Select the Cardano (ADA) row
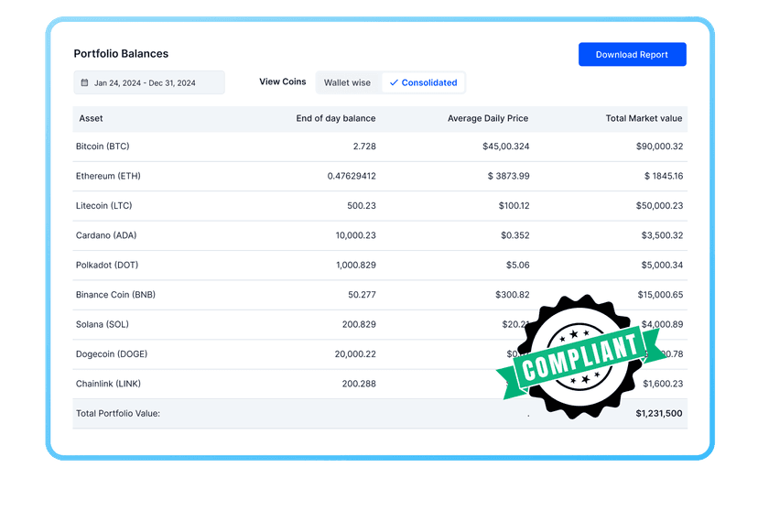This screenshot has width=758, height=532. point(275,235)
